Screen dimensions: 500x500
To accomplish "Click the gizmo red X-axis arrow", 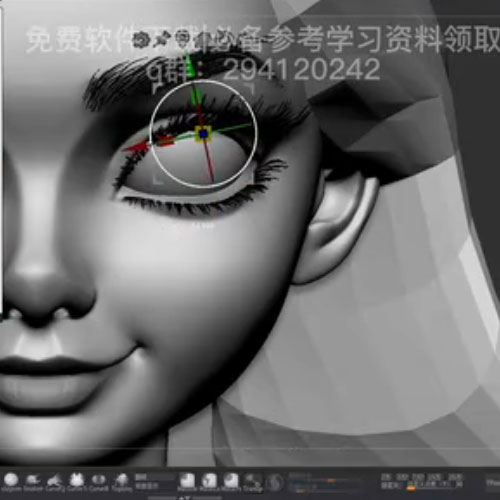I will tap(137, 147).
